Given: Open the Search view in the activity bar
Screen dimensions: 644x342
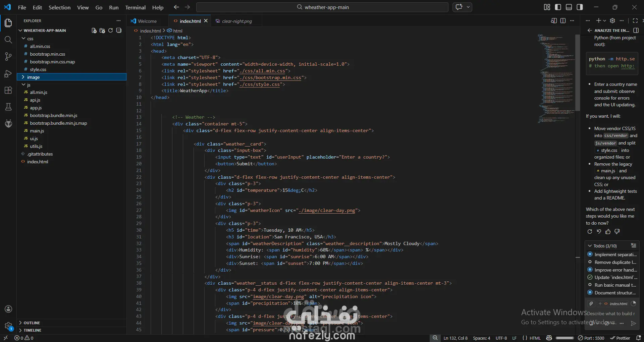Looking at the screenshot, I should (8, 40).
